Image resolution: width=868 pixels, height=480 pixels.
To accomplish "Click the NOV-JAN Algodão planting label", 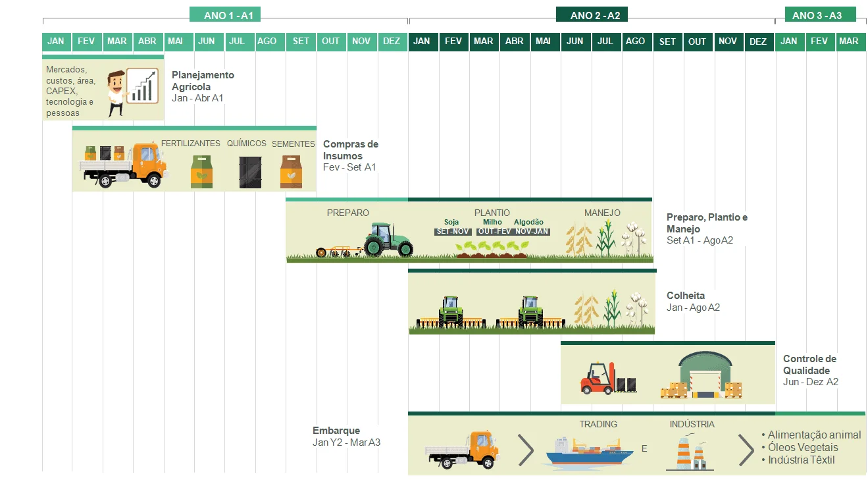I will click(532, 232).
